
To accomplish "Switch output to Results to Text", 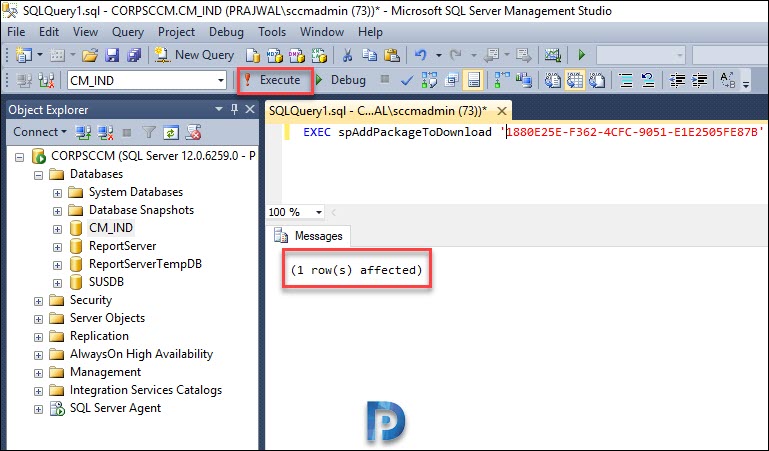I will (553, 80).
